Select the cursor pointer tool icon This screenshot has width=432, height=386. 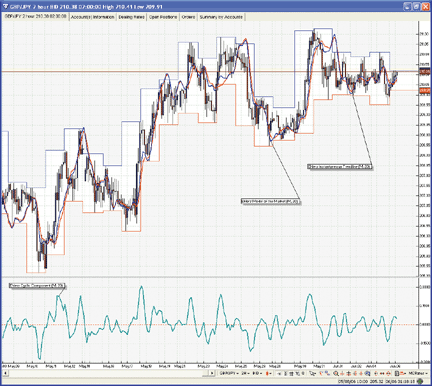click(312, 373)
